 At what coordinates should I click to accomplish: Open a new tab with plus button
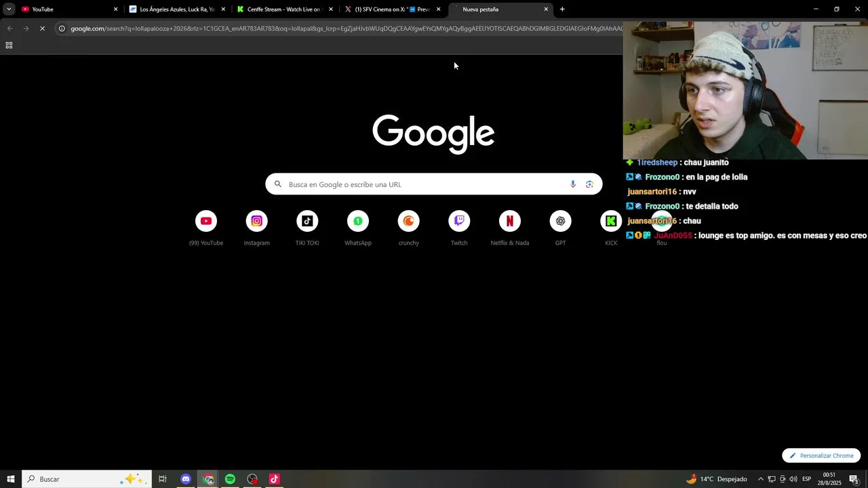pos(562,9)
